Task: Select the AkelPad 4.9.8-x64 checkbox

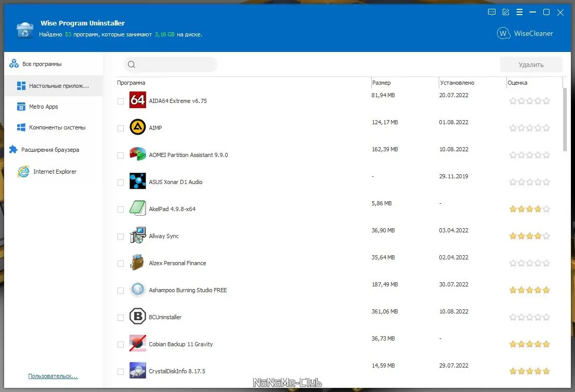Action: [120, 210]
